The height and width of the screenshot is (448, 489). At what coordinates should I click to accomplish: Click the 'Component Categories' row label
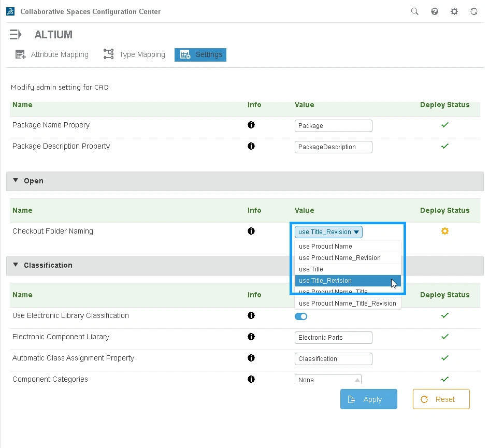[x=50, y=379]
